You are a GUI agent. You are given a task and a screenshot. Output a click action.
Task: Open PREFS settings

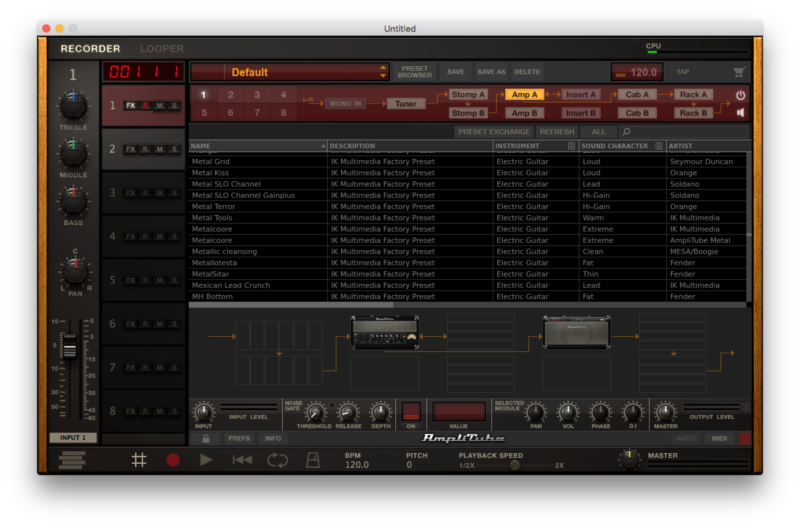(x=239, y=439)
